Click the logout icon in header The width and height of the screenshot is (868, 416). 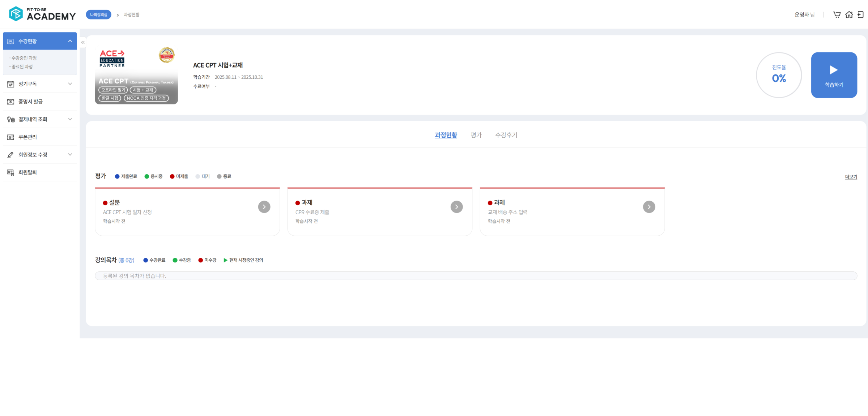861,14
